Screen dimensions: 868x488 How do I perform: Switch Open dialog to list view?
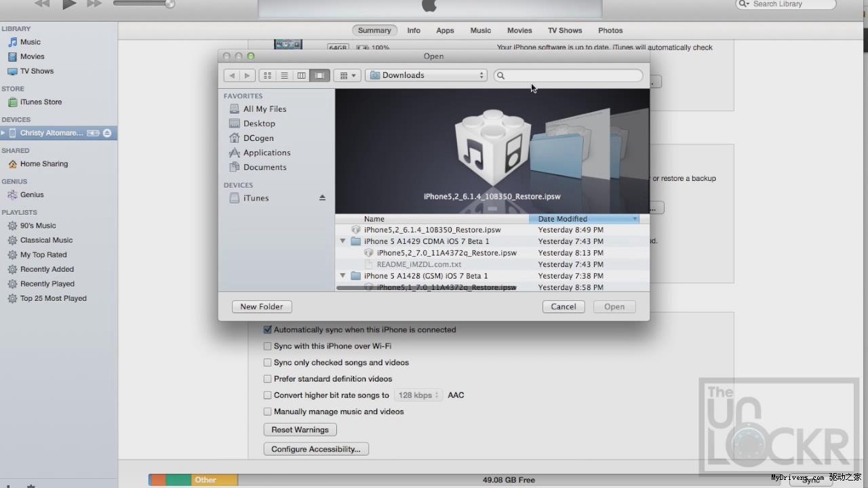[284, 75]
